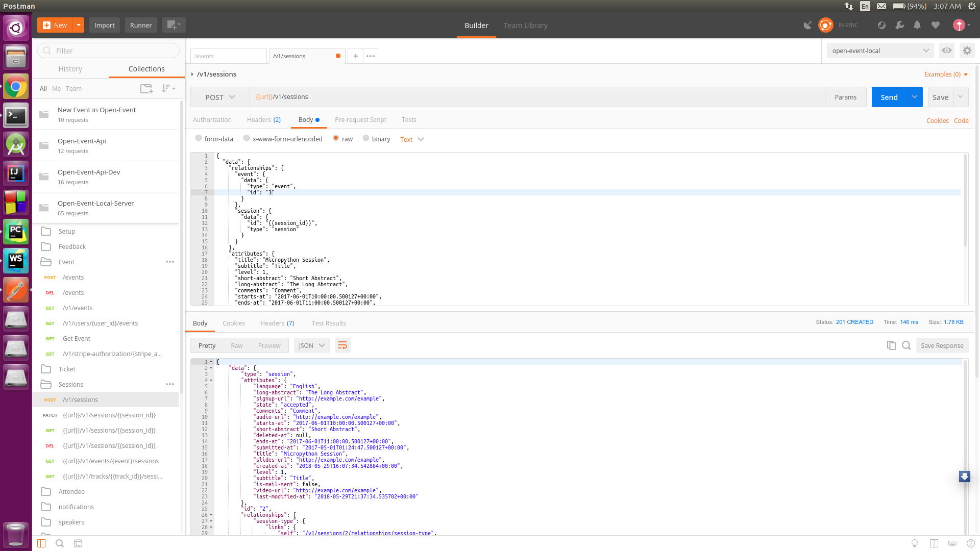This screenshot has width=980, height=551.
Task: Toggle response line wrap icon
Action: pyautogui.click(x=342, y=345)
